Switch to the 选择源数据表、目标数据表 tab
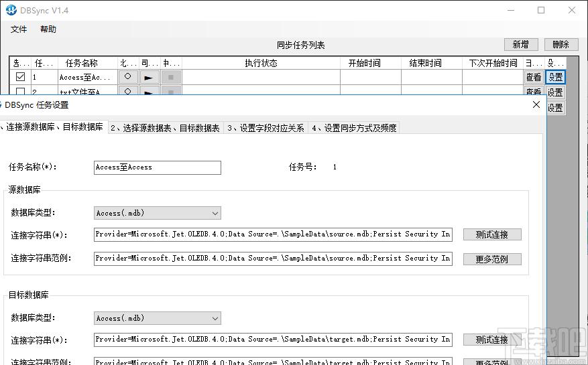 coord(166,128)
